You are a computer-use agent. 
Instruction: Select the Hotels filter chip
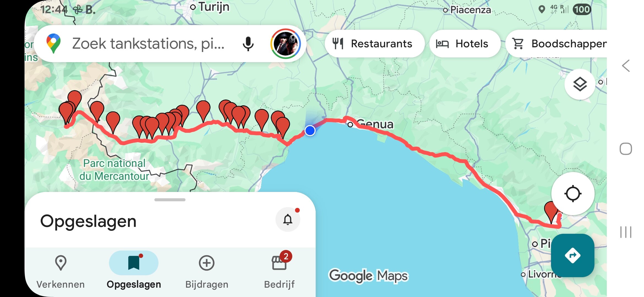[465, 43]
